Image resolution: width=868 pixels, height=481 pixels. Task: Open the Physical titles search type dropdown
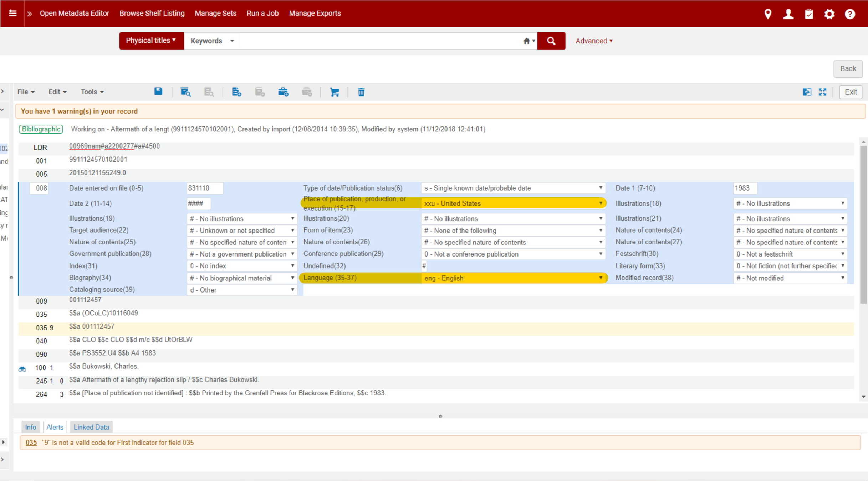pos(151,41)
